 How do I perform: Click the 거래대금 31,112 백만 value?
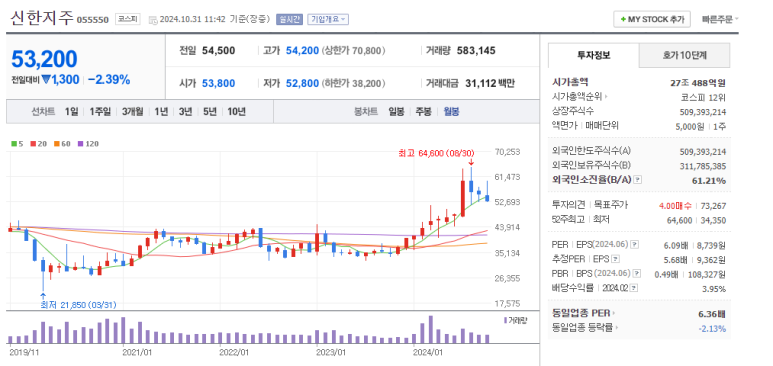click(490, 83)
